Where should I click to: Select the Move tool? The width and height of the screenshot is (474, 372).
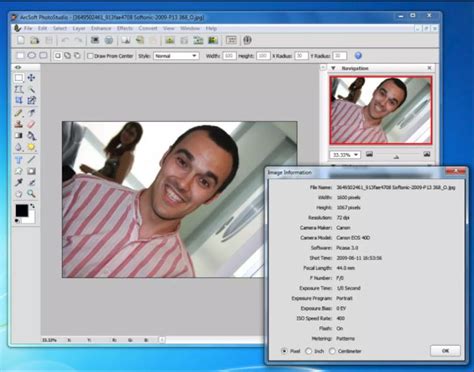coord(31,78)
